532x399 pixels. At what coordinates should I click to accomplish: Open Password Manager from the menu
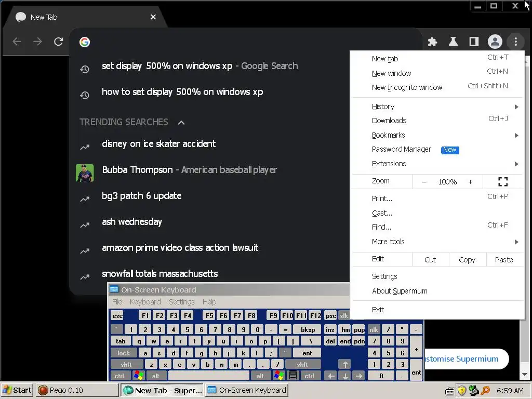click(x=437, y=149)
